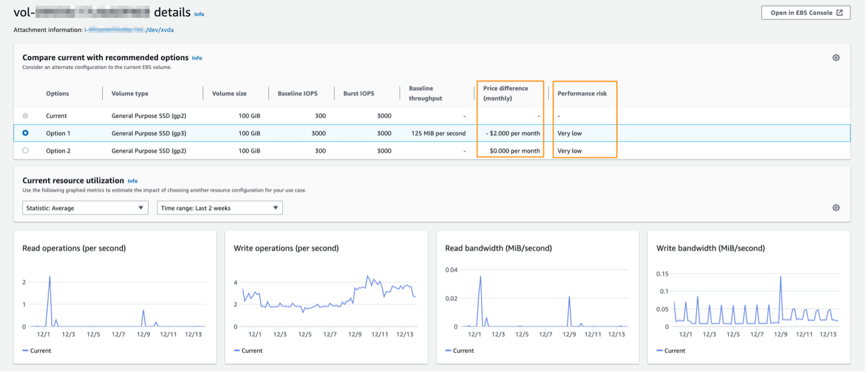
Task: Click Current legend swatch under Write operations chart
Action: tap(237, 350)
